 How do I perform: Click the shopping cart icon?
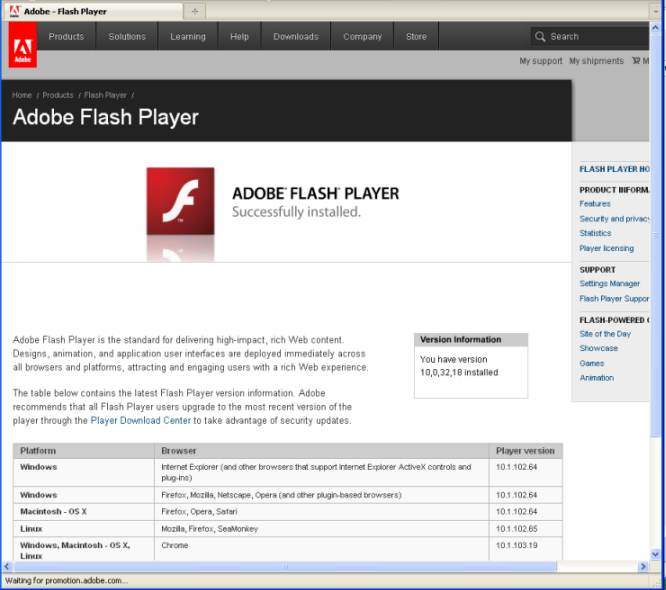click(636, 61)
